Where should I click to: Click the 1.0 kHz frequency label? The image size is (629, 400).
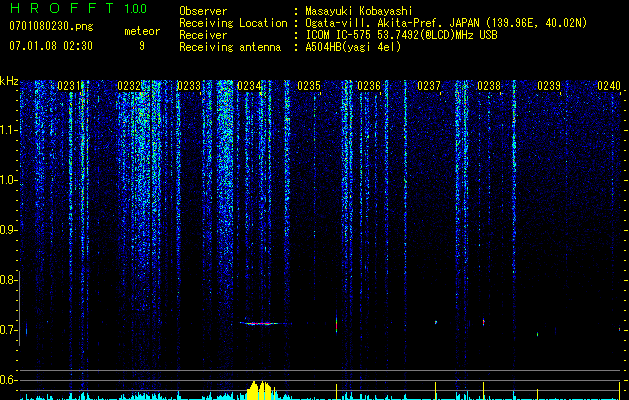7,180
